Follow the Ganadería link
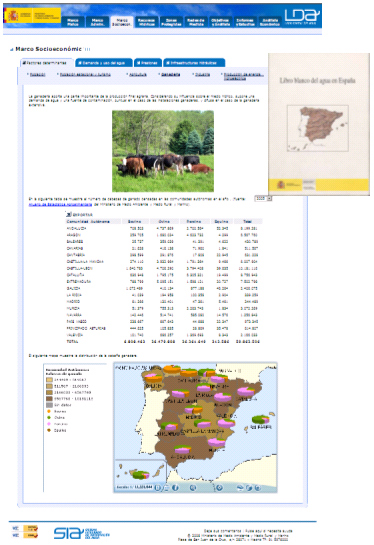 click(171, 74)
